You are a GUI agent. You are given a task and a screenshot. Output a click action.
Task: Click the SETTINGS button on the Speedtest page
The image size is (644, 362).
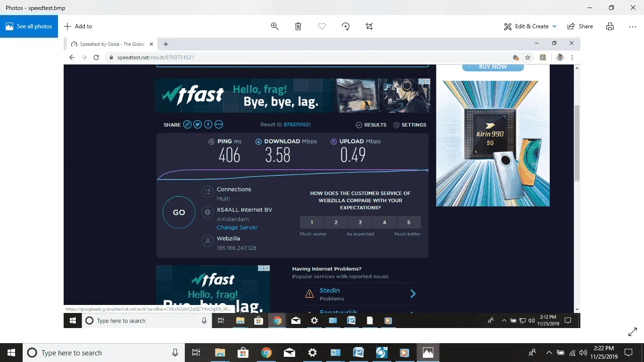[410, 125]
